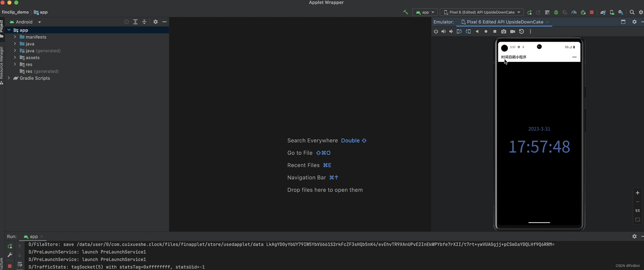
Task: Click the emulator Volume Up button
Action: [x=444, y=31]
